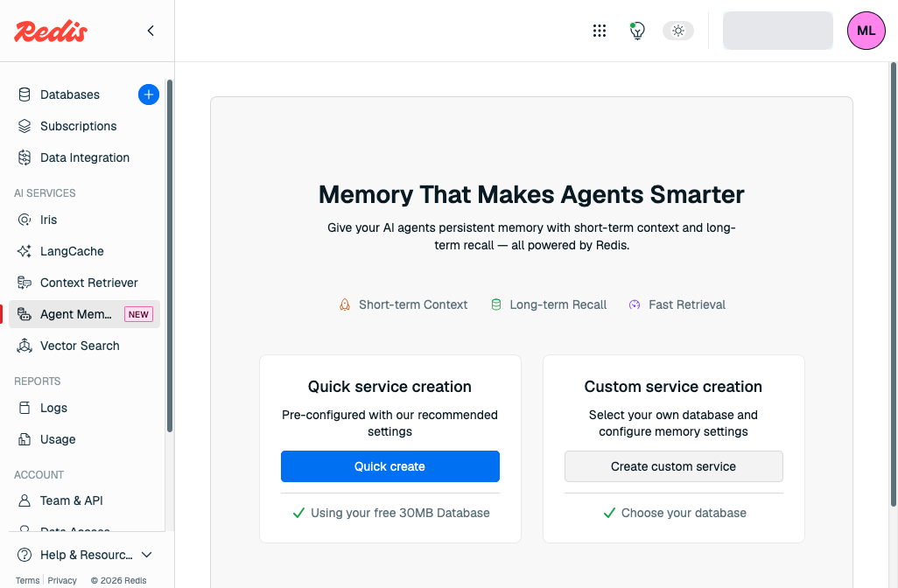Click the Quick create button
This screenshot has width=898, height=588.
pyautogui.click(x=390, y=466)
